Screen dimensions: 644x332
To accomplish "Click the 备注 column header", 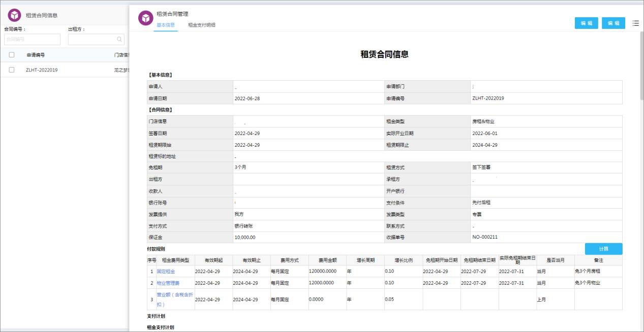I will 598,260.
